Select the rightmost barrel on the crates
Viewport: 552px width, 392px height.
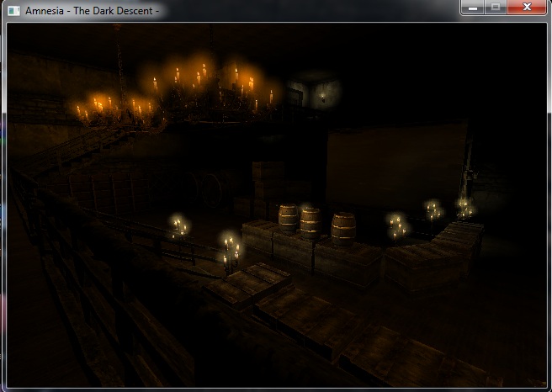pyautogui.click(x=342, y=227)
